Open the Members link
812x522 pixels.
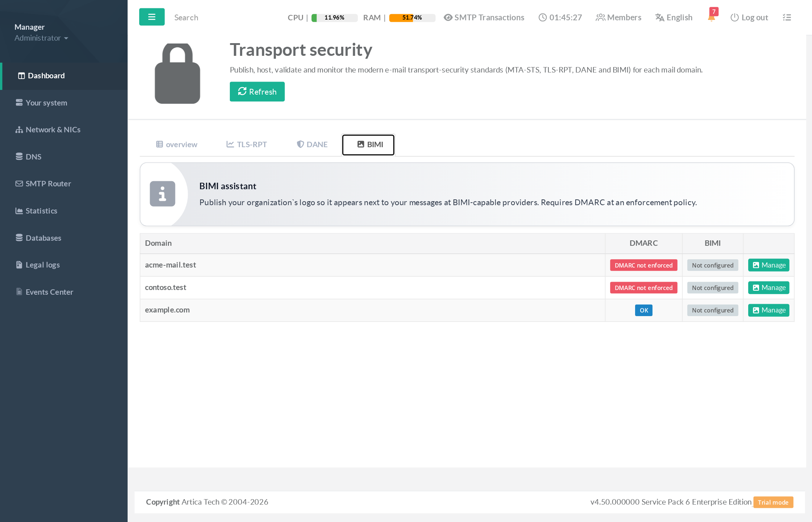[x=618, y=17]
